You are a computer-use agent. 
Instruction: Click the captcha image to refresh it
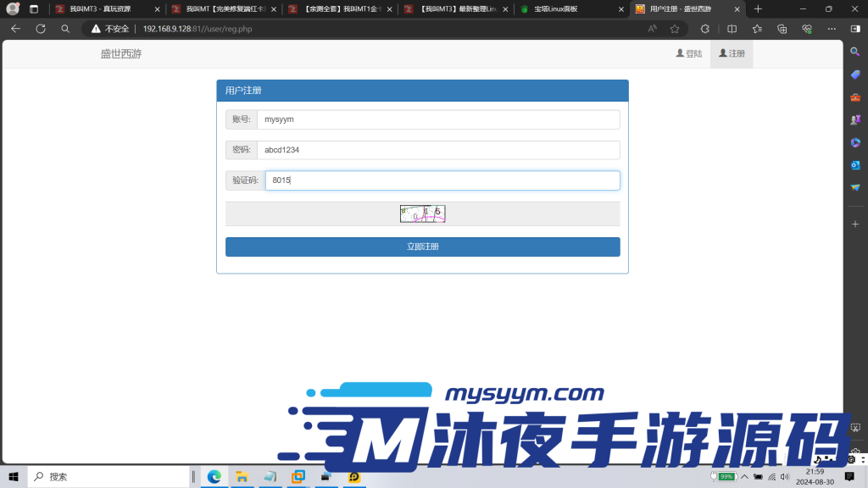coord(422,213)
